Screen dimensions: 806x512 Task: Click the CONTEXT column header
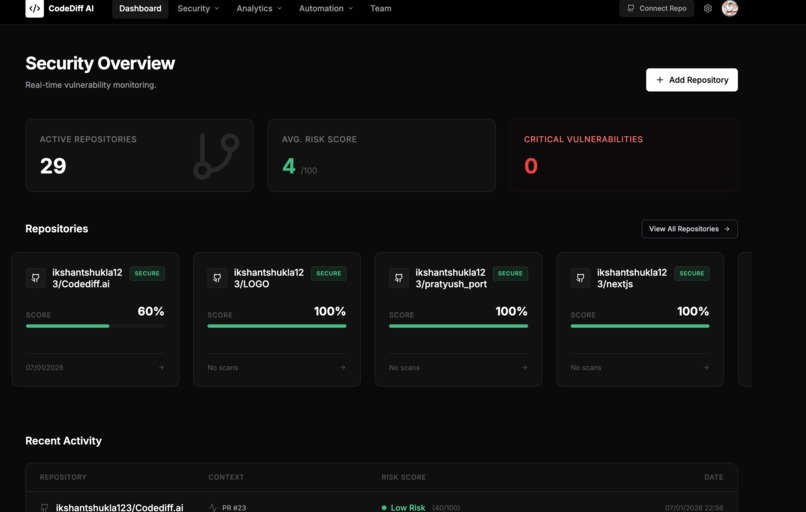226,477
